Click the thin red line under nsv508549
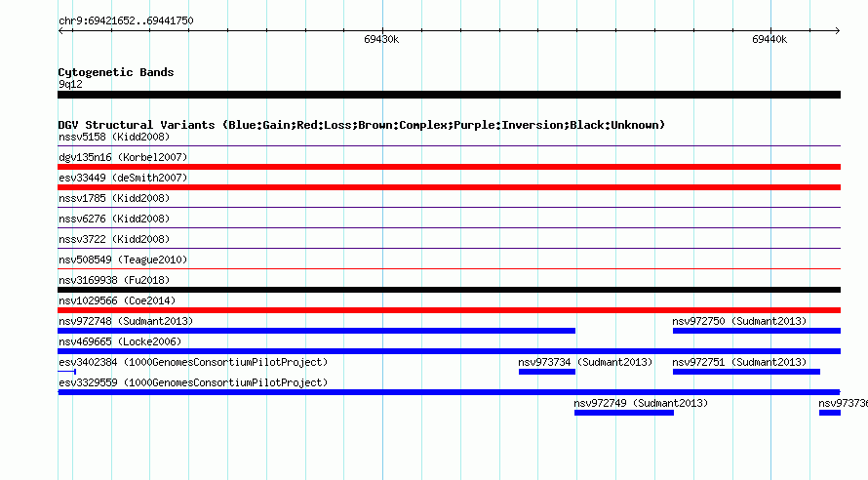868x480 pixels. click(x=449, y=269)
